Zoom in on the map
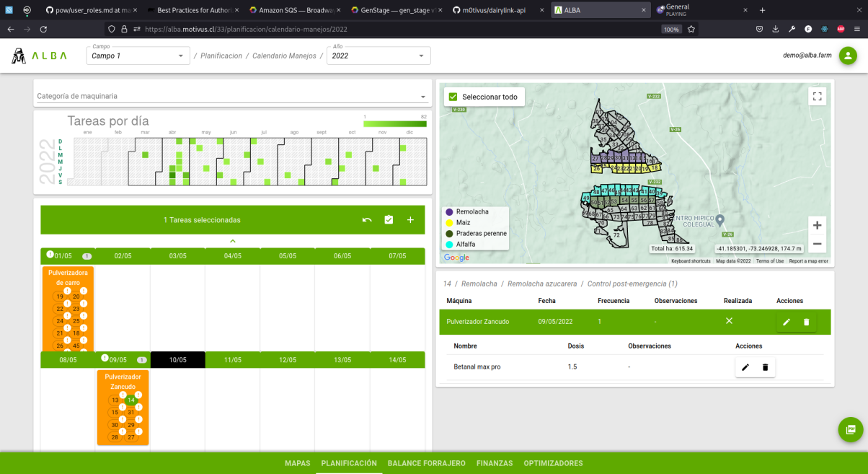Image resolution: width=868 pixels, height=474 pixels. 817,225
